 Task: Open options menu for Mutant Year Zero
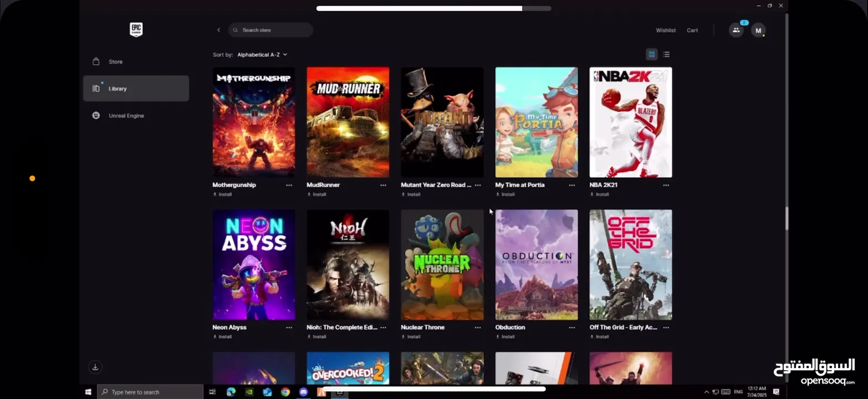[478, 185]
